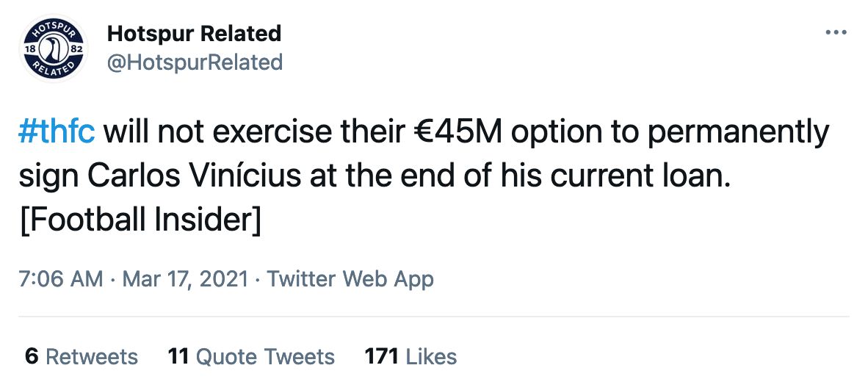Click the Hotspur Related profile avatar
Image resolution: width=868 pixels, height=379 pixels.
tap(51, 48)
